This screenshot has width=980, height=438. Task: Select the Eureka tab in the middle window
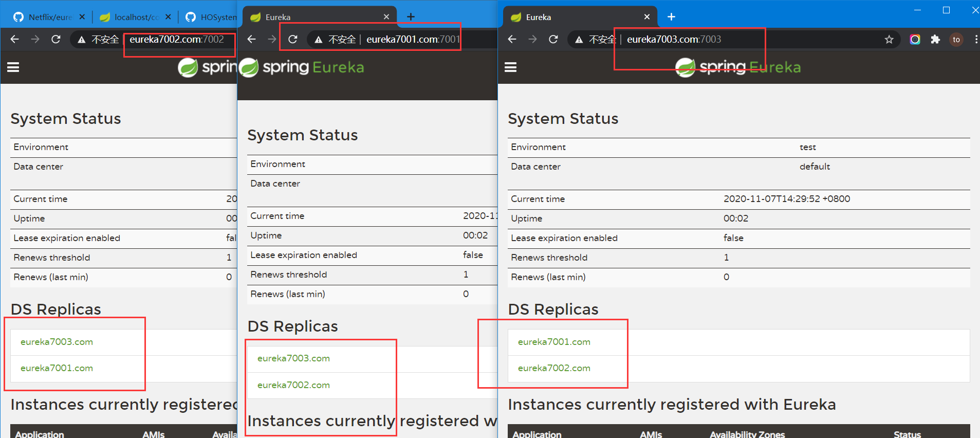point(319,17)
